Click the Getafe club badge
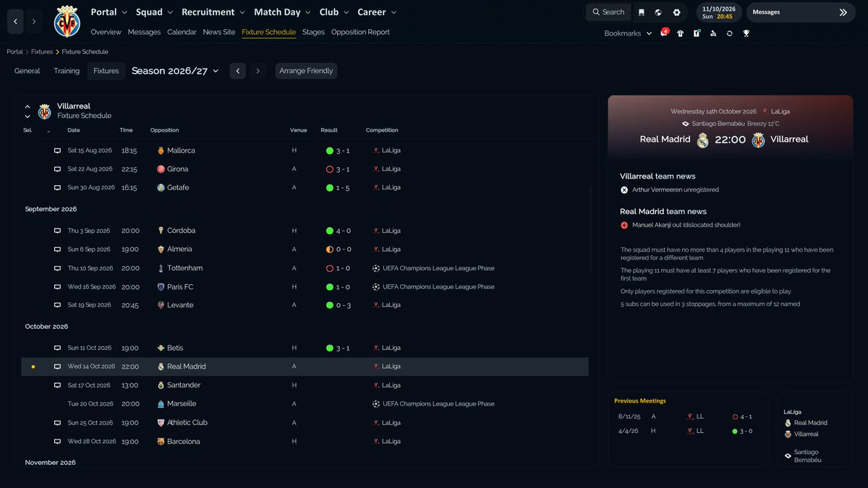868x488 pixels. [161, 188]
